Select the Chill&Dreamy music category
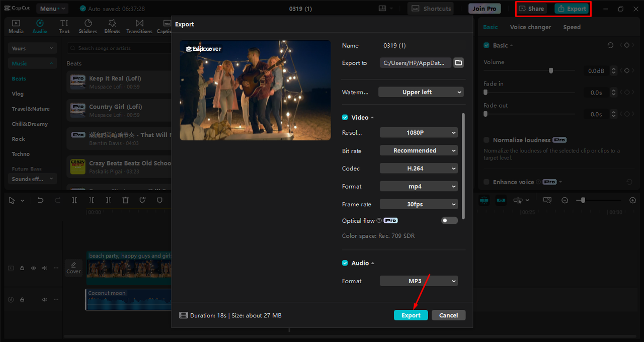This screenshot has width=644, height=342. (30, 124)
